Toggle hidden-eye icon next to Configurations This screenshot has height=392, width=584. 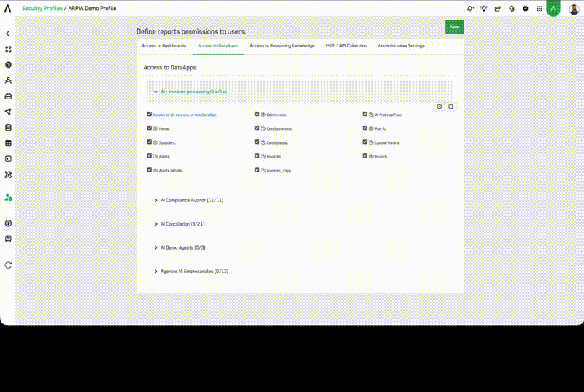pyautogui.click(x=263, y=128)
